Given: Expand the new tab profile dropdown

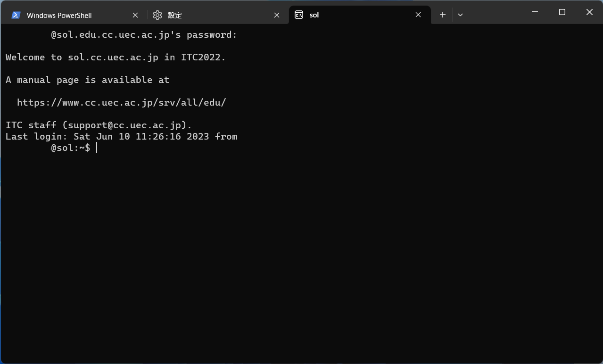Looking at the screenshot, I should click(460, 15).
